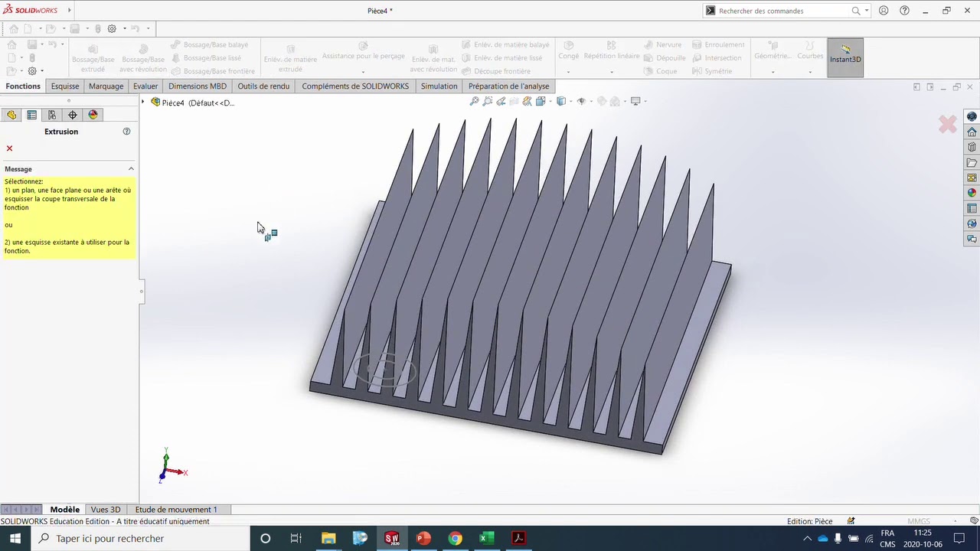980x551 pixels.
Task: Switch to the Dimensions MBD tab
Action: click(x=198, y=86)
